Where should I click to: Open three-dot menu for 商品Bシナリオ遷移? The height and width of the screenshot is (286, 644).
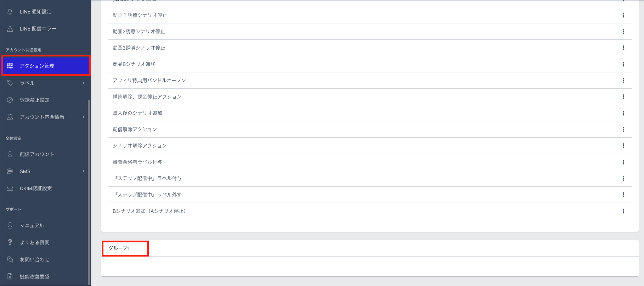point(623,64)
